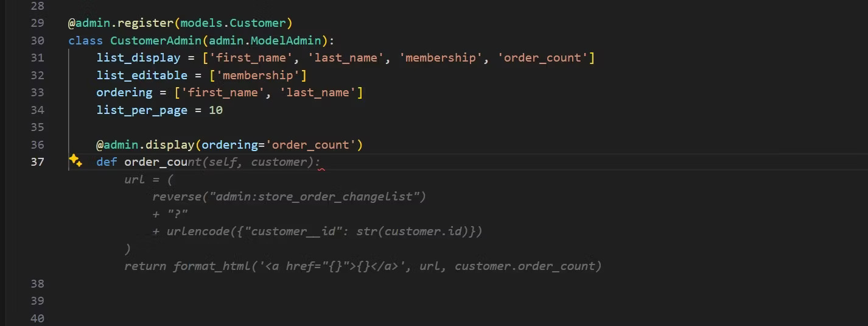Click line number 33 in the gutter
Viewport: 868px width, 326px height.
click(x=37, y=93)
